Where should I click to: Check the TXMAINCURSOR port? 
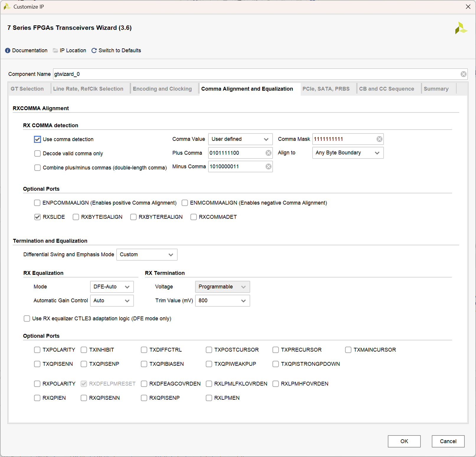(x=348, y=350)
